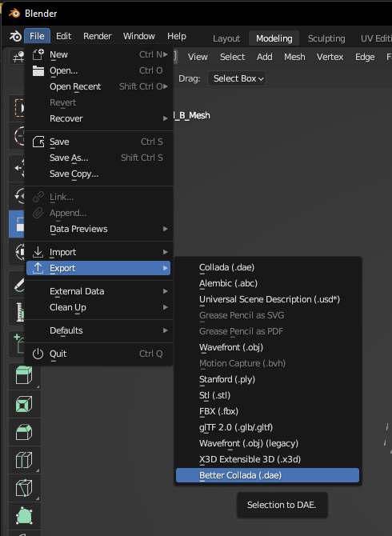Export as glTF 2.0 (.glb/.gltf)

pos(267,427)
